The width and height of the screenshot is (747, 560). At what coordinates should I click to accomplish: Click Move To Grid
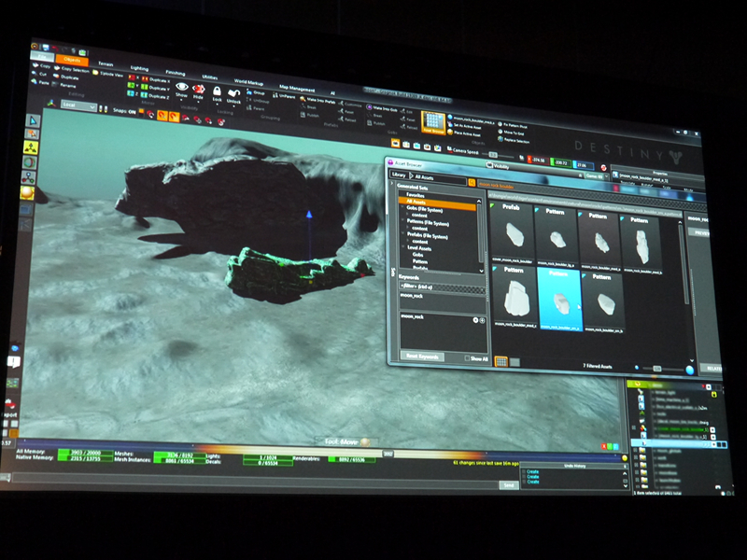510,133
